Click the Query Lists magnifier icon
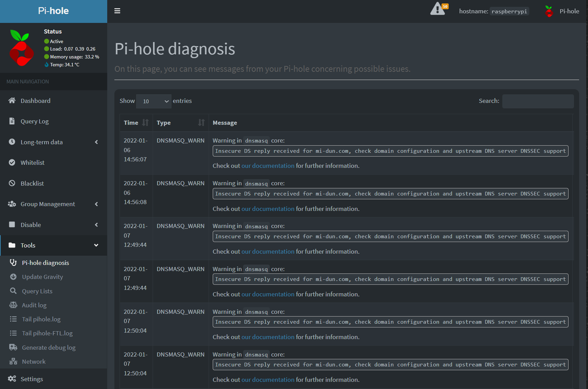Viewport: 588px width, 389px height. tap(13, 291)
